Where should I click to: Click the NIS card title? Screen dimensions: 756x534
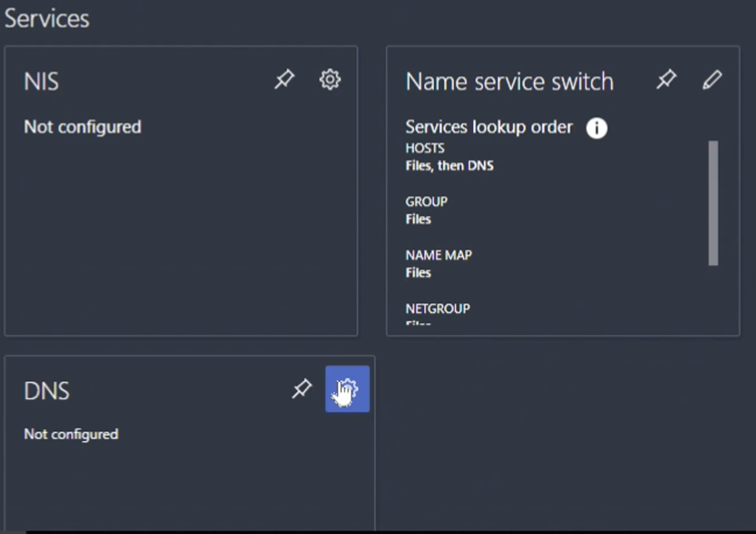tap(42, 82)
